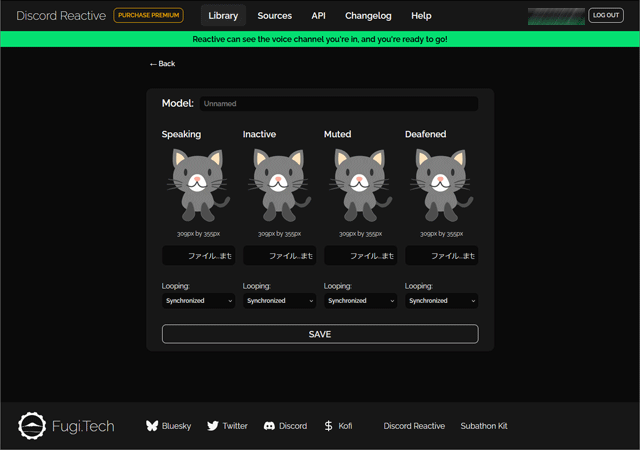Click the Model name input field
Image resolution: width=640 pixels, height=450 pixels.
click(338, 104)
